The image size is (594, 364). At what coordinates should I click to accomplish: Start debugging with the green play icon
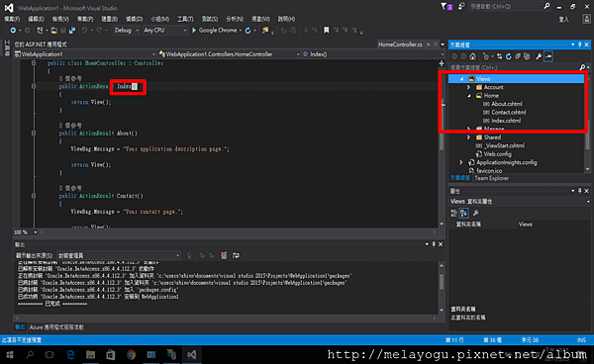[x=194, y=31]
